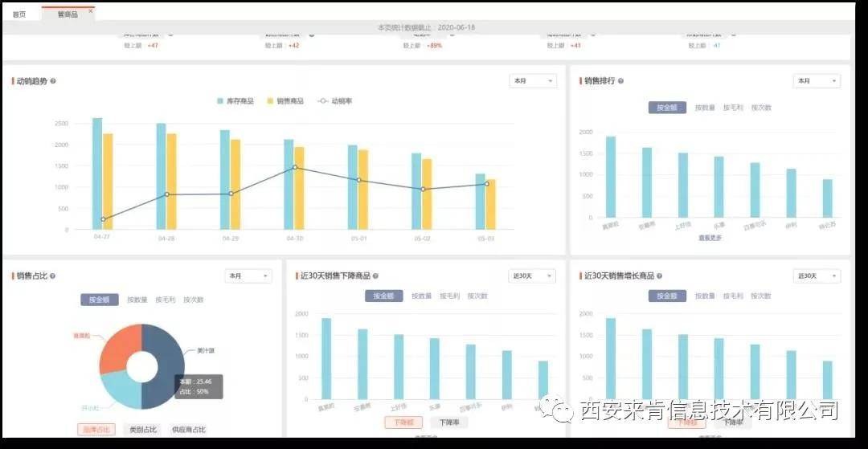
Task: Select 按数量 in 销售增长商品 panel
Action: tap(705, 296)
